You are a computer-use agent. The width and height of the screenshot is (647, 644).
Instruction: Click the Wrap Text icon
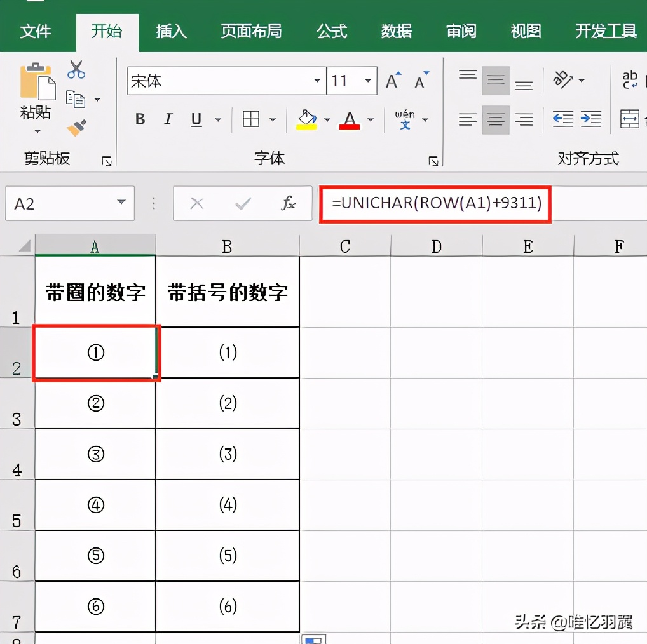tap(630, 80)
